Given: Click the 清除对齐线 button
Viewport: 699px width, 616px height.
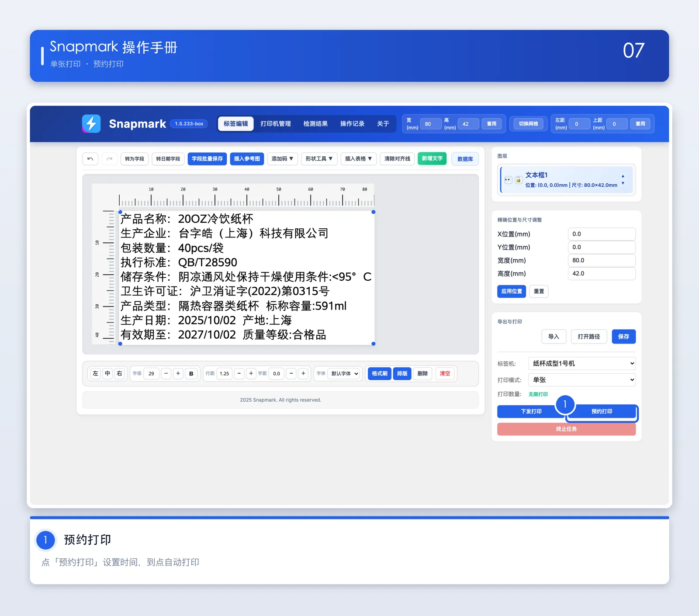Looking at the screenshot, I should pos(397,159).
